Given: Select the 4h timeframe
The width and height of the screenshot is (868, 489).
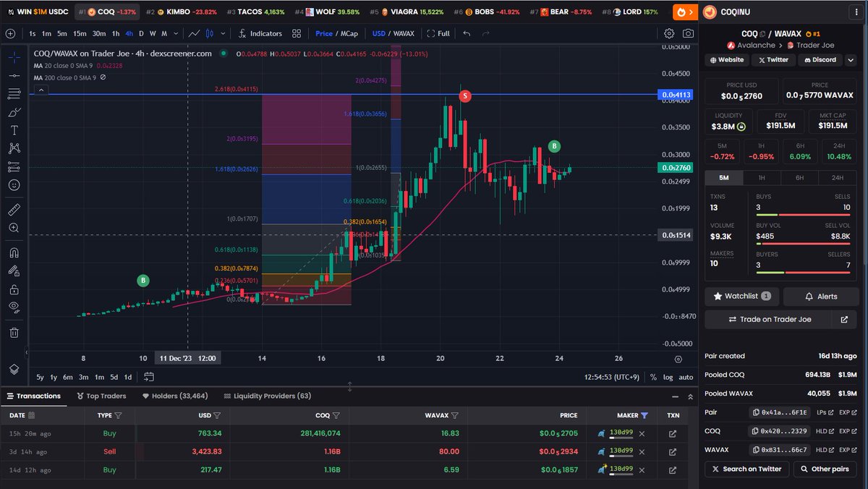Looking at the screenshot, I should [x=129, y=33].
